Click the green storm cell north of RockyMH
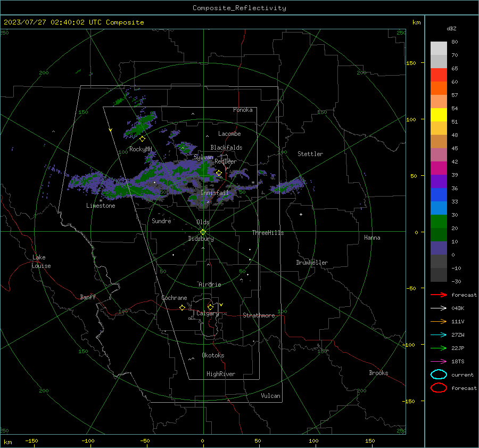Screen dimensions: 479x448 coord(141,125)
